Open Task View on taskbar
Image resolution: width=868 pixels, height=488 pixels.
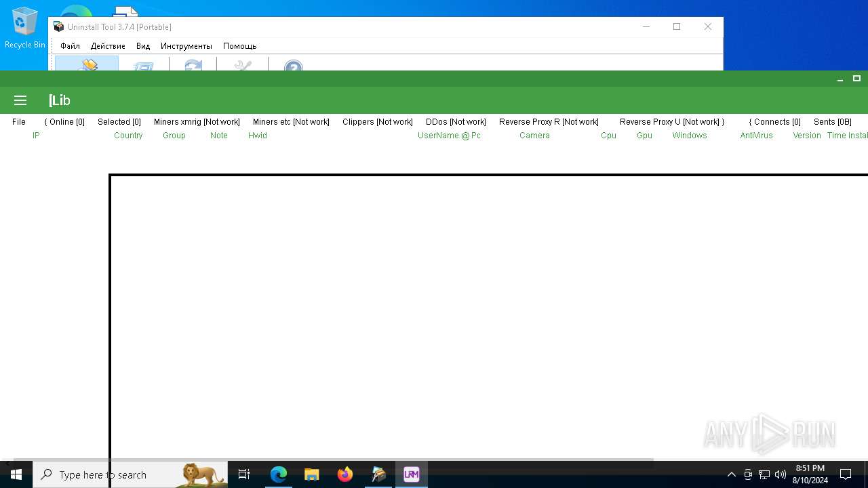coord(244,474)
